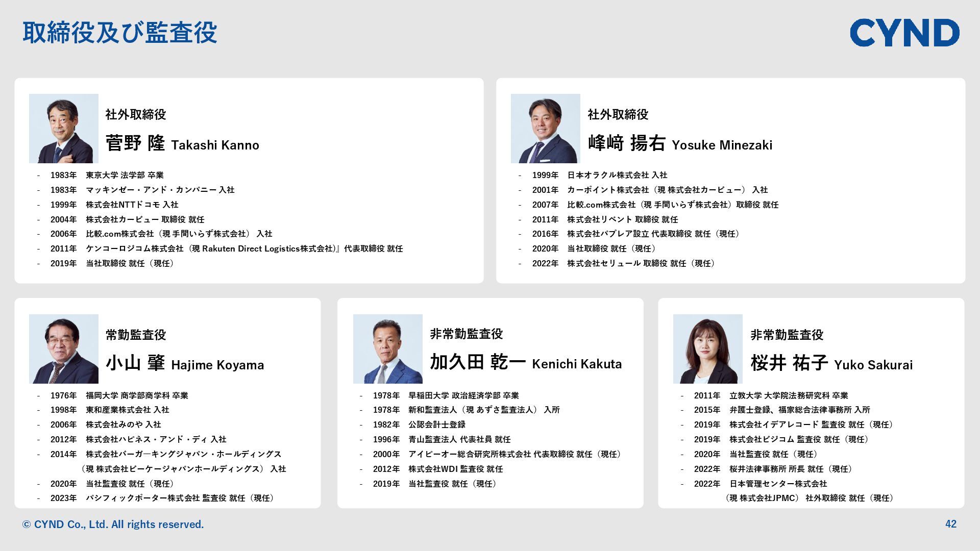This screenshot has height=551, width=980.
Task: Click Kenichi Kakuta's portrait photo
Action: click(388, 349)
